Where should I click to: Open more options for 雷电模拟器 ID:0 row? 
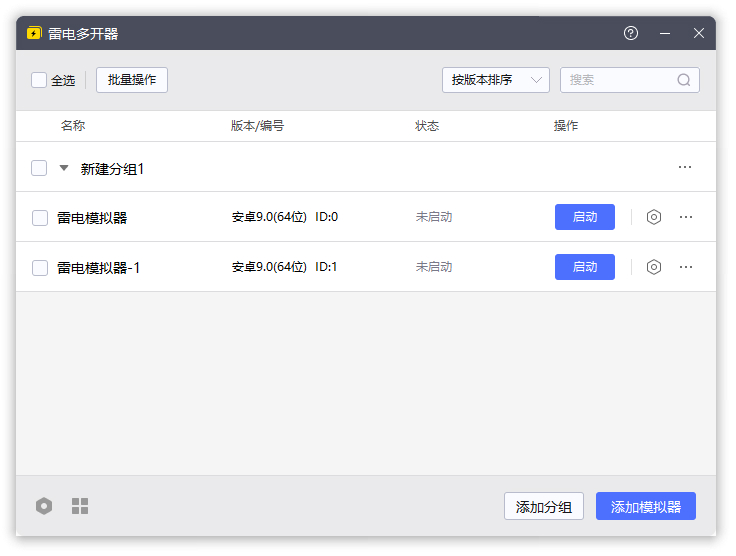[x=686, y=217]
